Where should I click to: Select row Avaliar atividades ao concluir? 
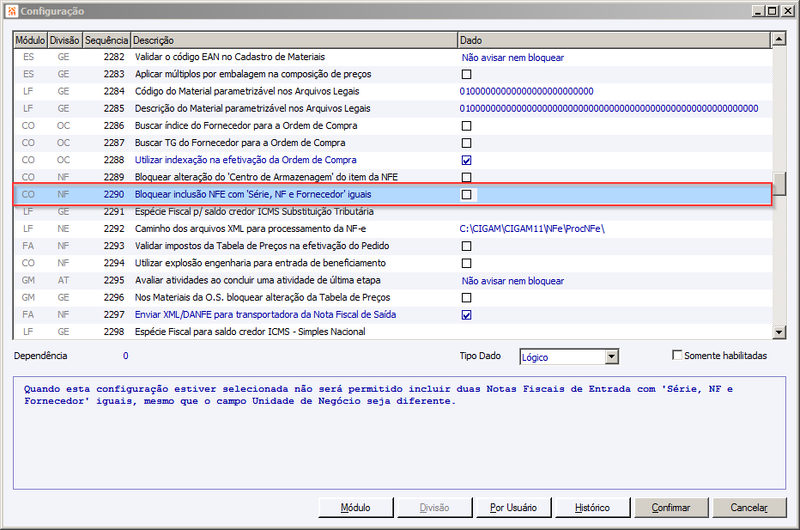coord(392,281)
